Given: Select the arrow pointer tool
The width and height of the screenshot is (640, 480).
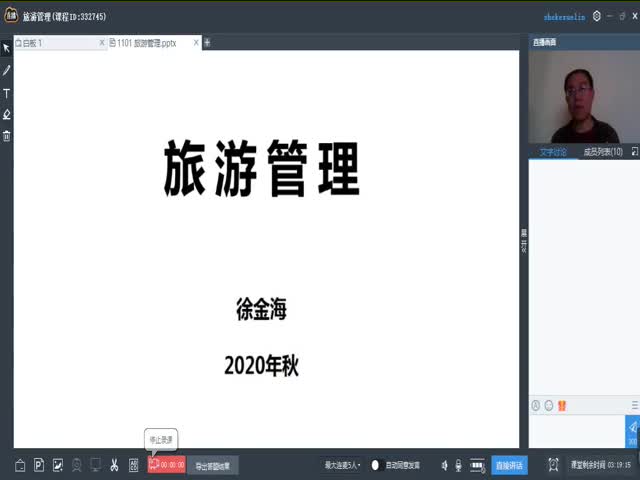Looking at the screenshot, I should coord(6,48).
